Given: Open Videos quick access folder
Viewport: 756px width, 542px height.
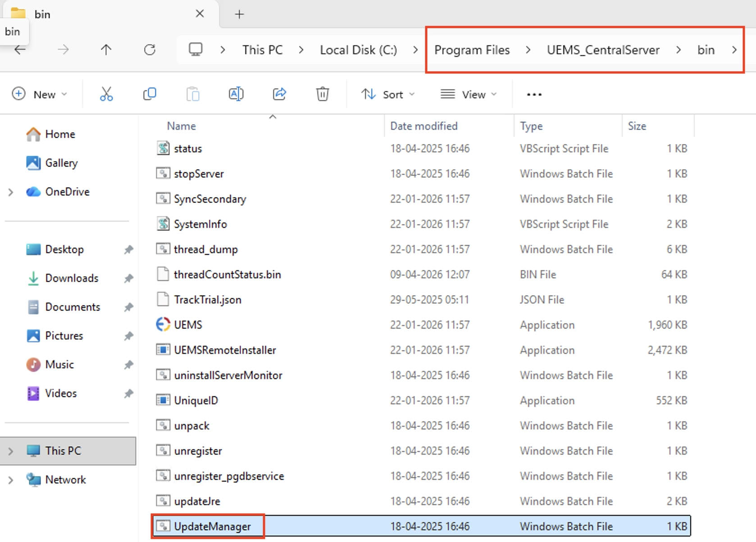Looking at the screenshot, I should pos(61,393).
